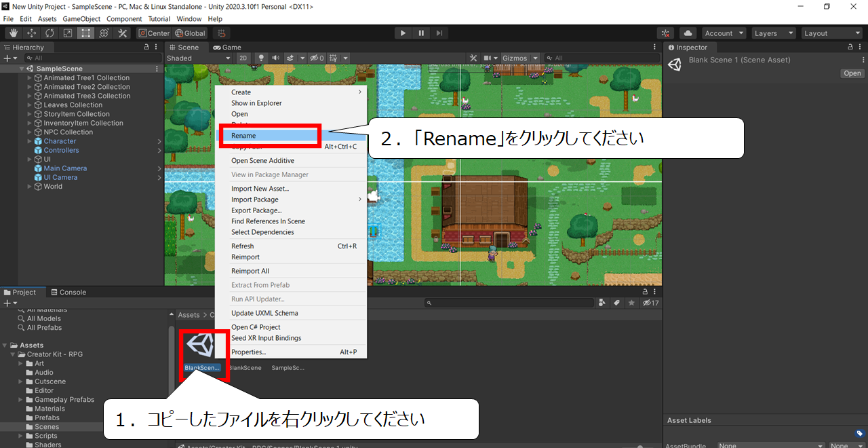The image size is (868, 448).
Task: Open the Layers dropdown
Action: point(774,33)
